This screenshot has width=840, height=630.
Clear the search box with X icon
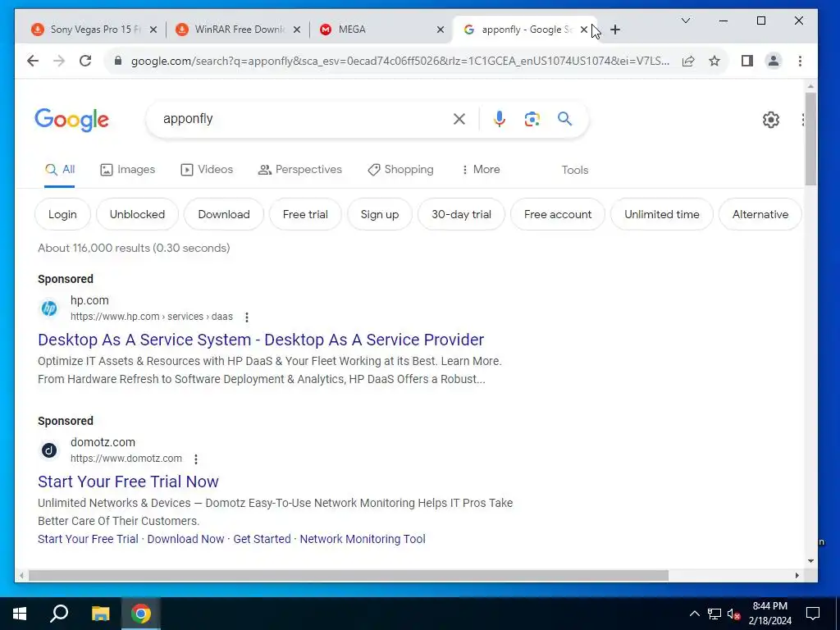[x=459, y=119]
